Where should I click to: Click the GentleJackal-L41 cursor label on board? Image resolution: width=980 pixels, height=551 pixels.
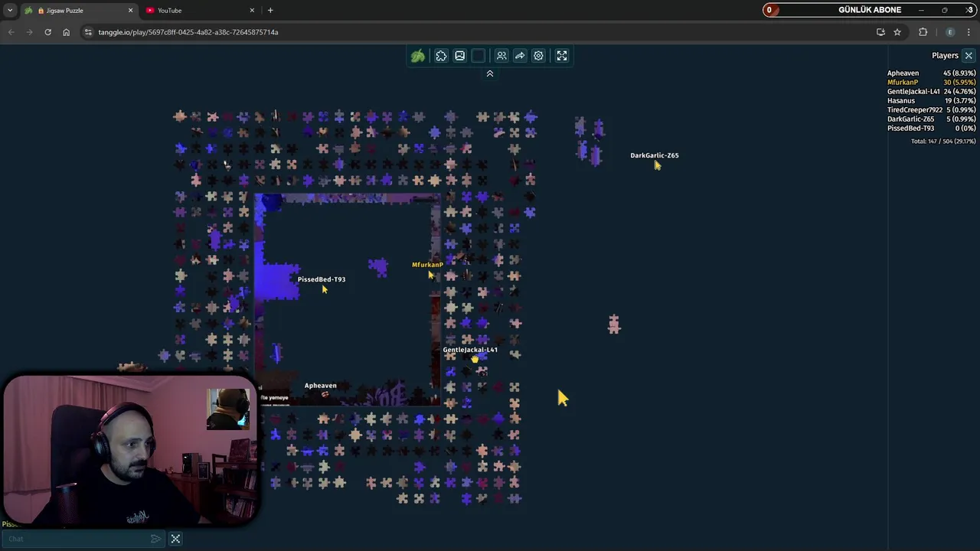click(470, 350)
